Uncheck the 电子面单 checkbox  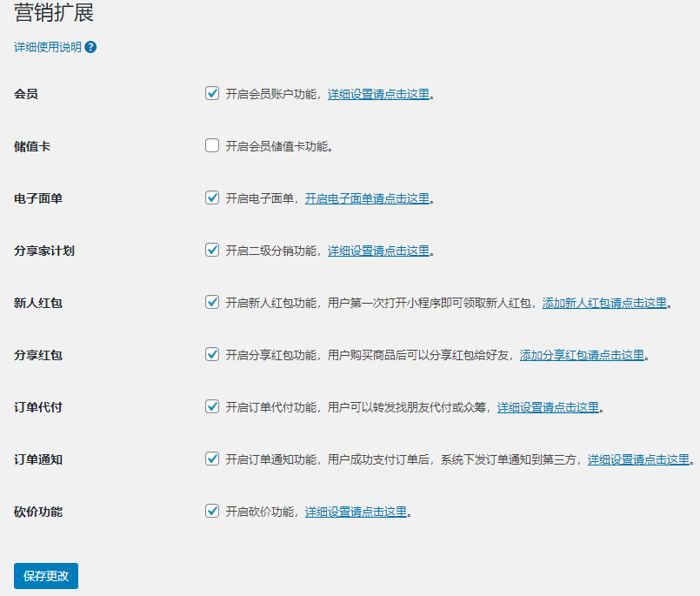pos(212,198)
